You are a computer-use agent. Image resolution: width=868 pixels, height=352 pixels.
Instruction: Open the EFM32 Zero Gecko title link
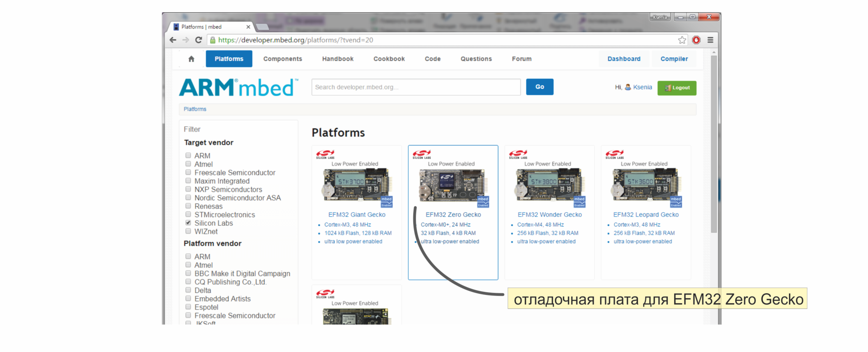pyautogui.click(x=453, y=214)
